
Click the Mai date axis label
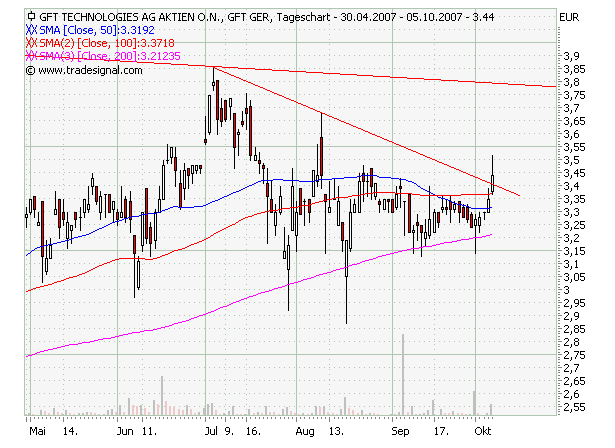[37, 431]
